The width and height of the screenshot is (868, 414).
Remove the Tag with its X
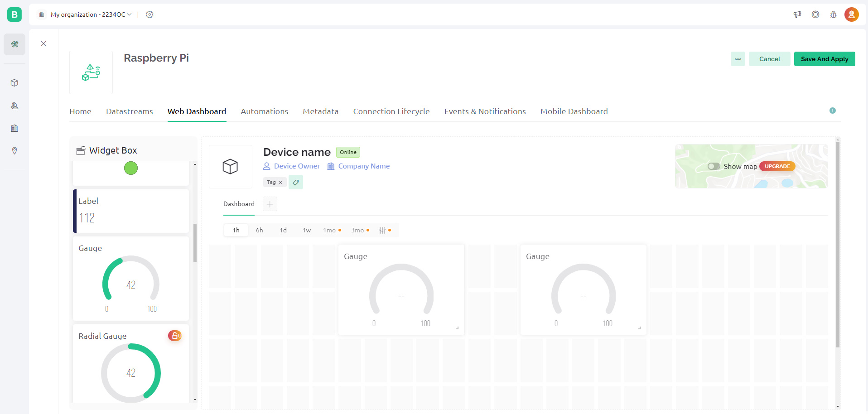[x=280, y=183]
